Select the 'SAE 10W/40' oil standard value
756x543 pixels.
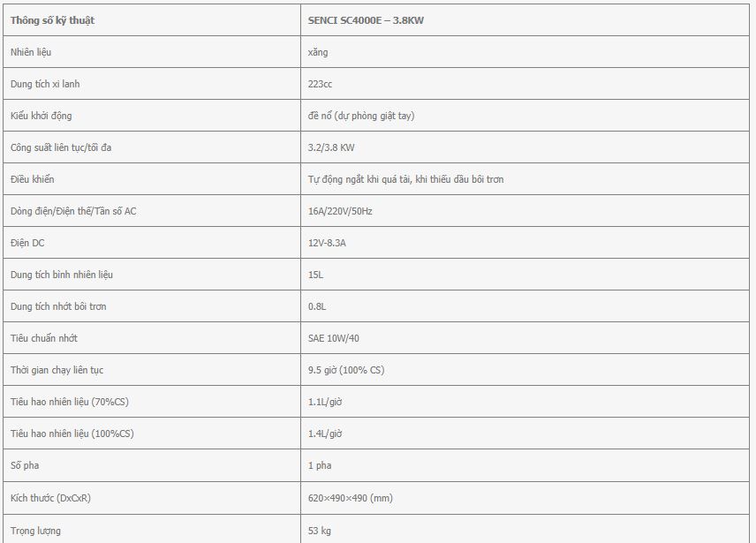334,338
